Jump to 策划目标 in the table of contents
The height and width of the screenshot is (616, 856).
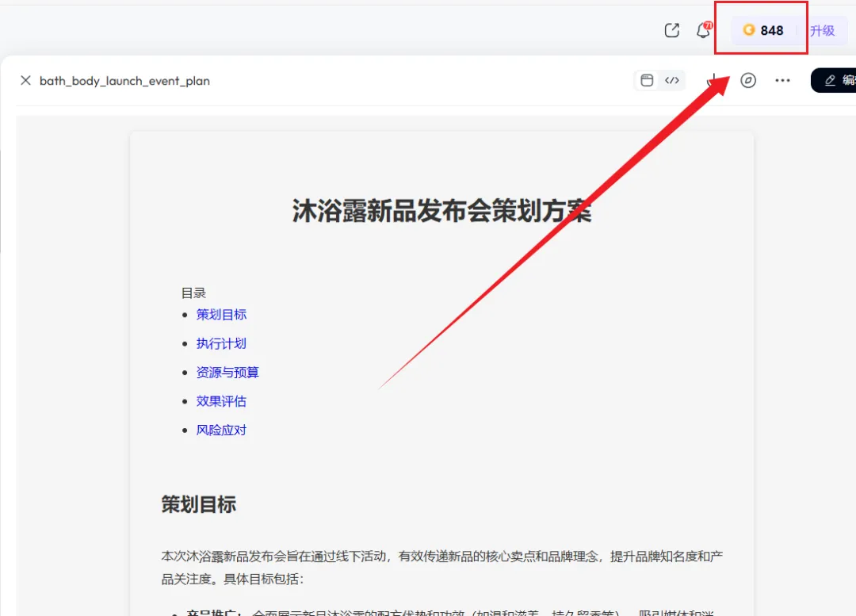pos(221,315)
